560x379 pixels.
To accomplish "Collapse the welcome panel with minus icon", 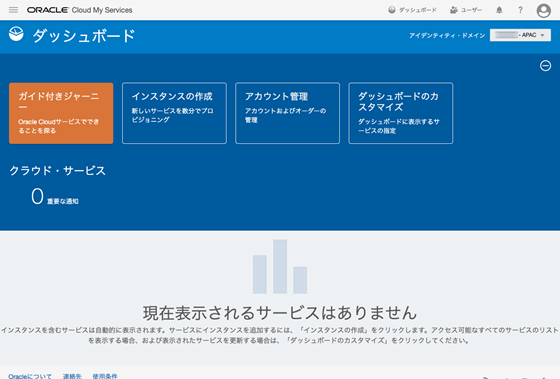I will 545,66.
